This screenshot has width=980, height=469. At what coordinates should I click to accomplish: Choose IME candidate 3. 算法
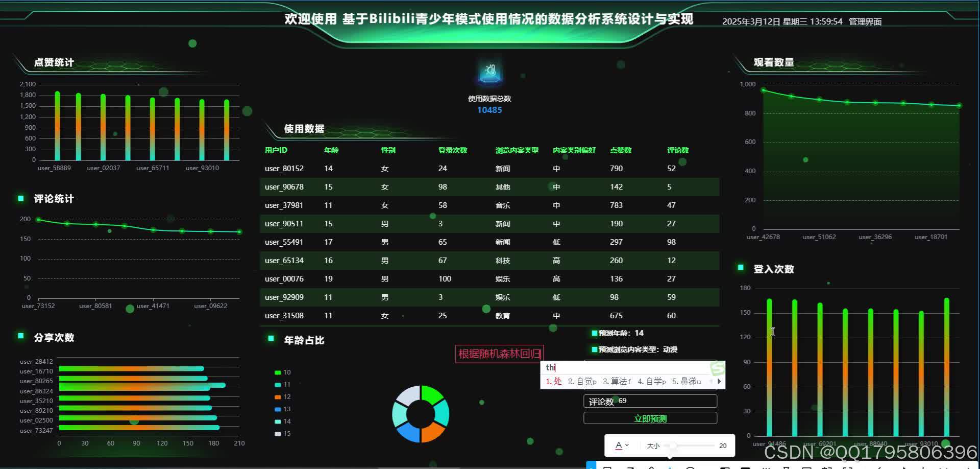617,381
